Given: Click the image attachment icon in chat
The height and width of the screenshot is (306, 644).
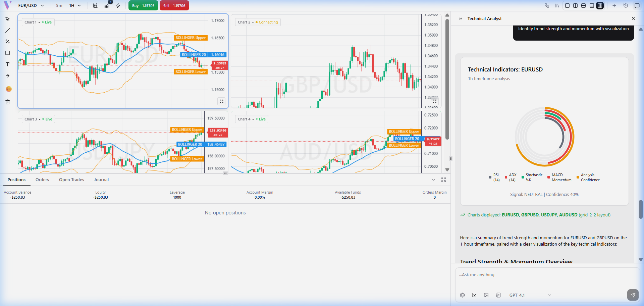Looking at the screenshot, I should tap(486, 295).
